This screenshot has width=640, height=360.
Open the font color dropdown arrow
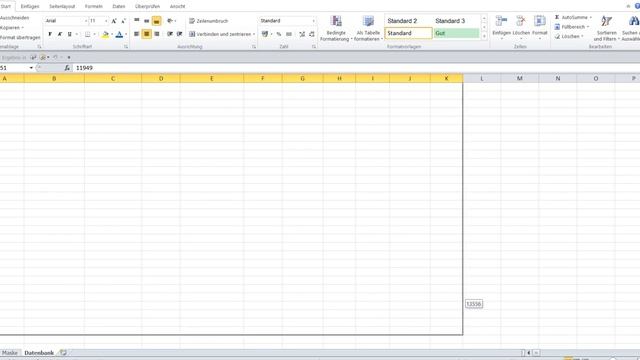126,34
